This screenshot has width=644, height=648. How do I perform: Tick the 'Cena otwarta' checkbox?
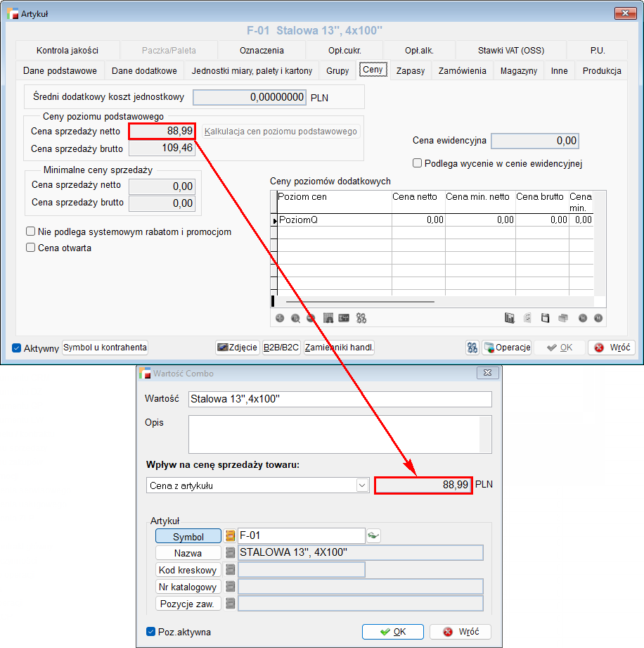31,248
